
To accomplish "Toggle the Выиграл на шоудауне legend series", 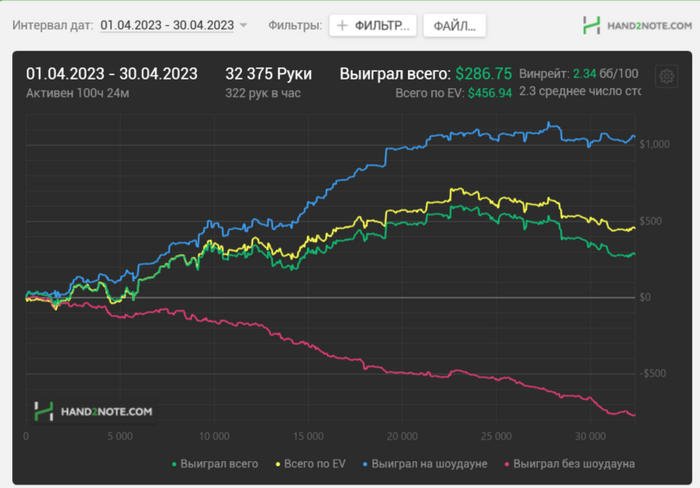I will pos(425,464).
